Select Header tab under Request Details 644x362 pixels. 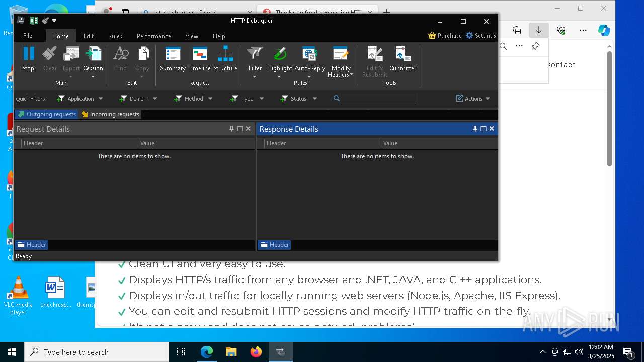31,245
